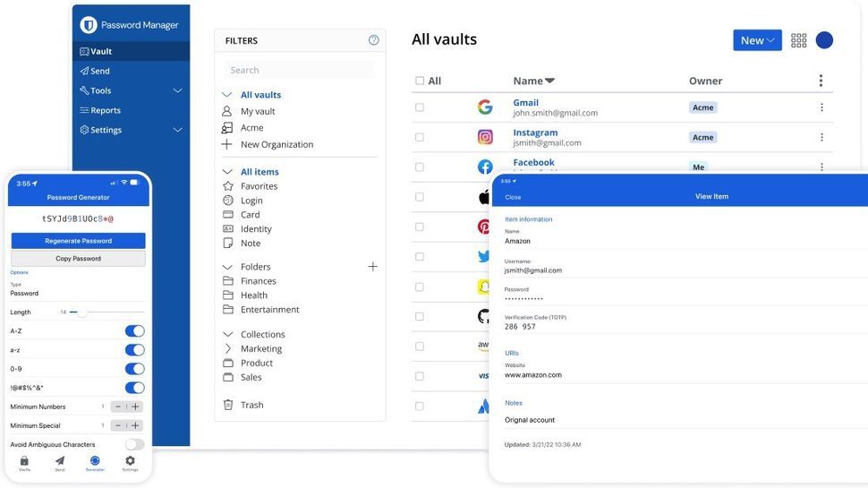
Task: Toggle the !@#$%^&* special characters switch
Action: (134, 387)
